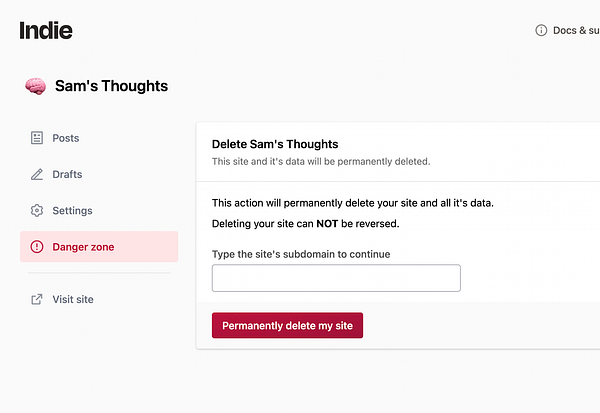The image size is (600, 413).
Task: Select the Danger zone menu label
Action: pos(84,247)
